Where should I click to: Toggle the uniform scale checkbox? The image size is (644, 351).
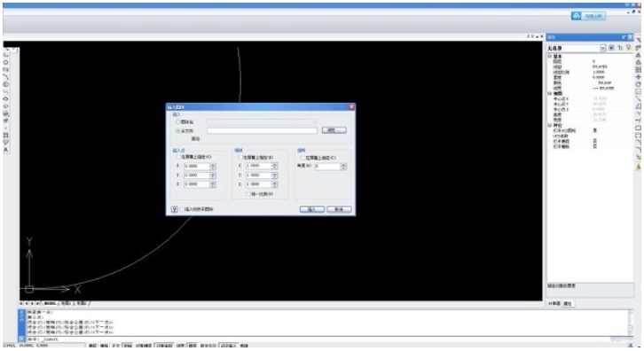point(247,194)
